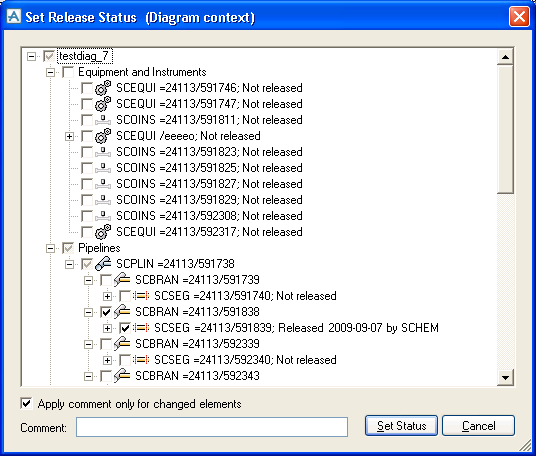
Task: Uncheck SCBRAN =24113/591838 checkbox
Action: [x=106, y=312]
